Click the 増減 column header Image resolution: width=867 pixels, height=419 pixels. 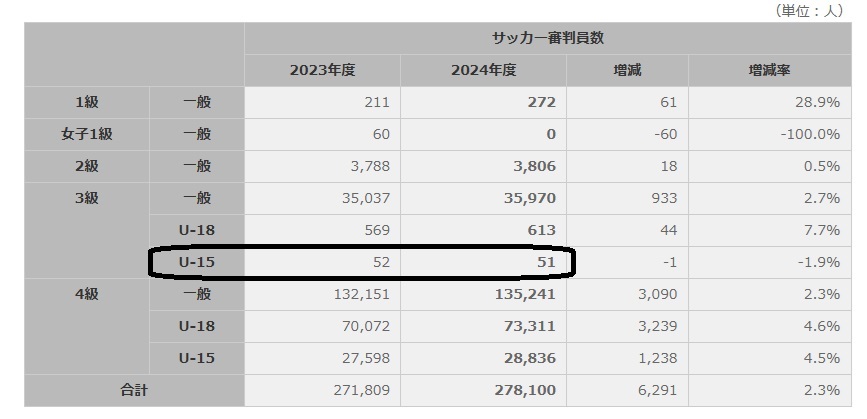[628, 70]
